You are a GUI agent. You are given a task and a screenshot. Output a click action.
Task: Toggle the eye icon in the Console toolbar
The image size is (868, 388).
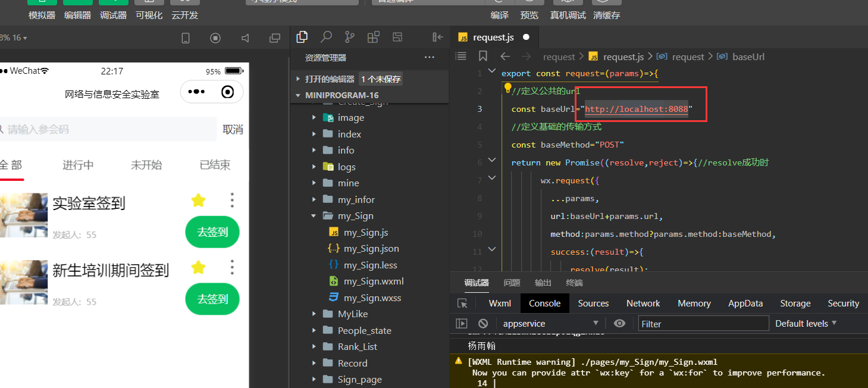click(619, 323)
